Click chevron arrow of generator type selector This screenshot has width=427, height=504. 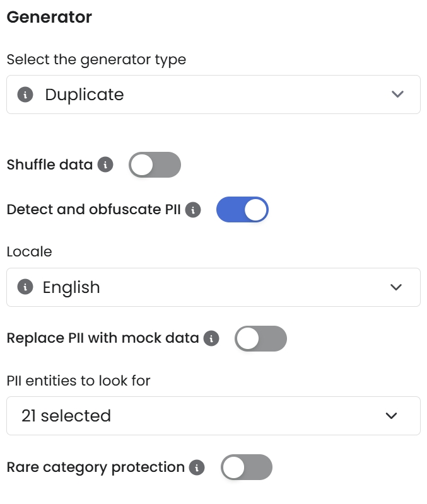397,94
